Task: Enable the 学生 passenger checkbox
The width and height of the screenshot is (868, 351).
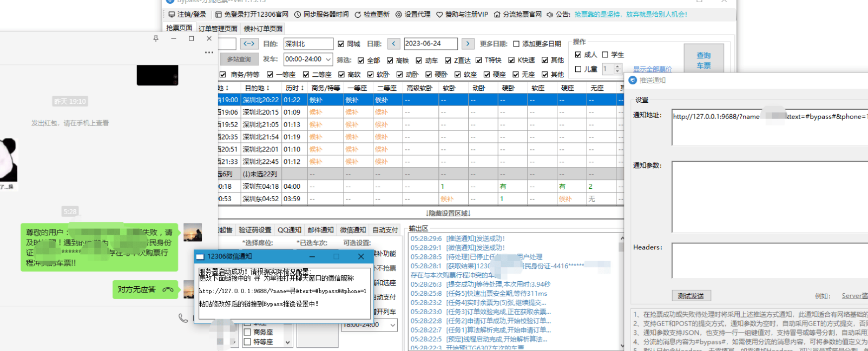Action: tap(605, 55)
